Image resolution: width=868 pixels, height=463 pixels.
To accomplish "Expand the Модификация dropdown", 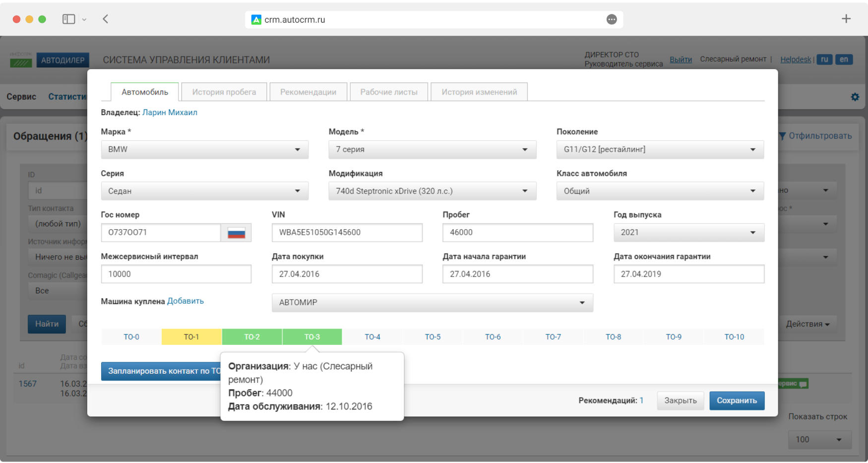I will (432, 191).
